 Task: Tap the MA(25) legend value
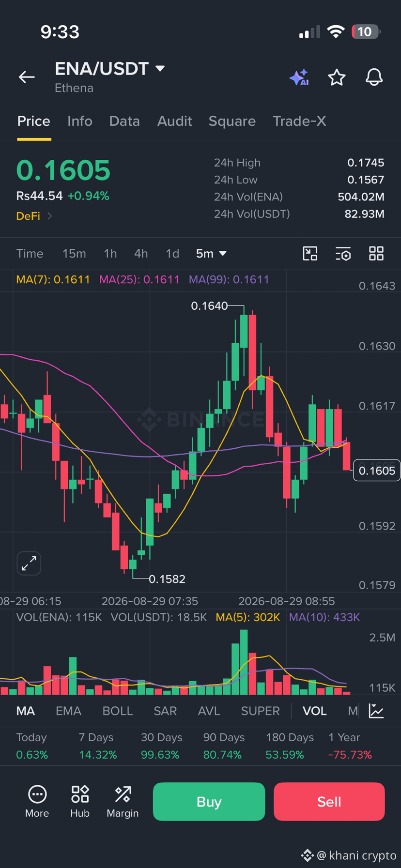pos(139,279)
